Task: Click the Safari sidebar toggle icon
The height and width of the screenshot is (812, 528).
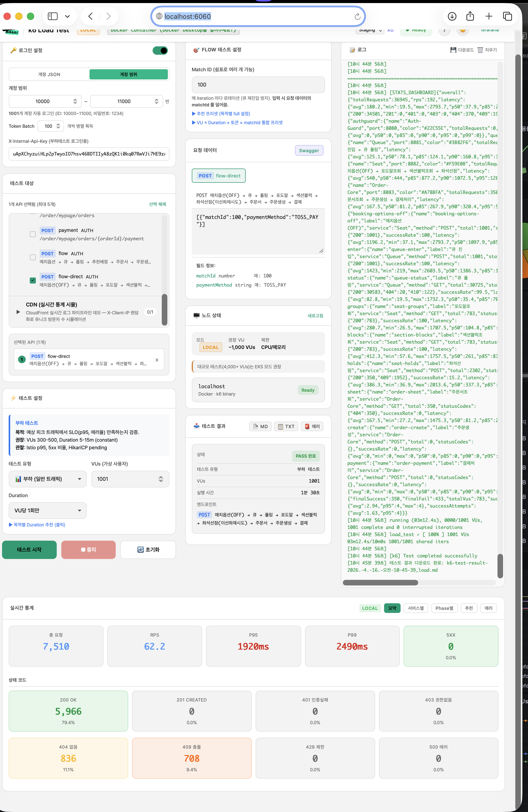Action: [52, 16]
